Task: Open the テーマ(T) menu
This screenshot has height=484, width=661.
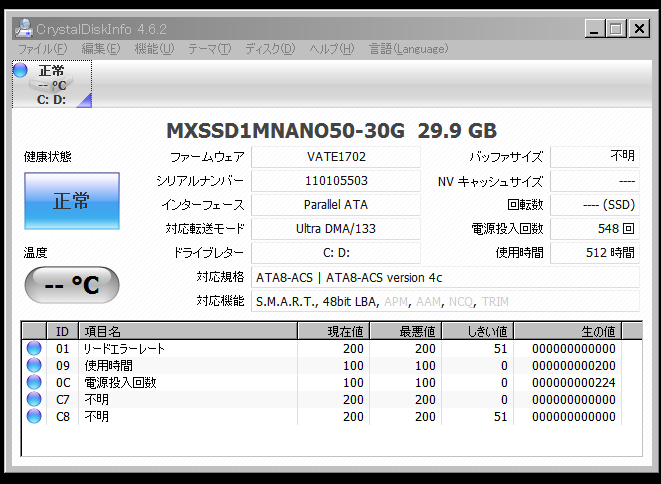Action: point(209,49)
